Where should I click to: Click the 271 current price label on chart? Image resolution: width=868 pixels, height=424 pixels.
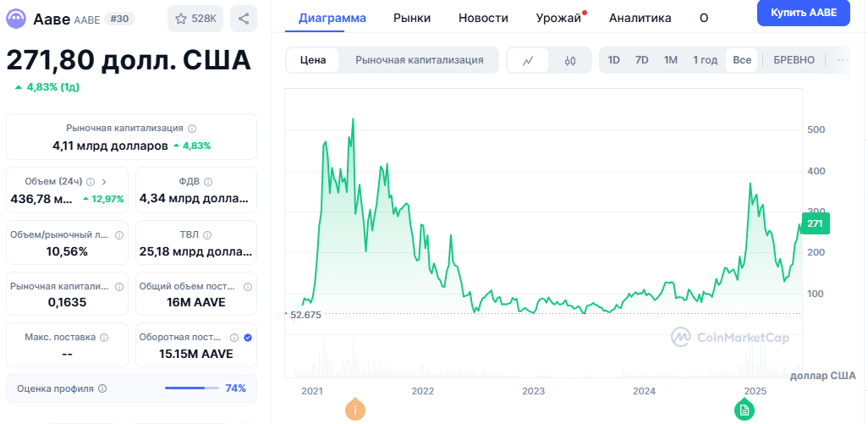pos(815,223)
